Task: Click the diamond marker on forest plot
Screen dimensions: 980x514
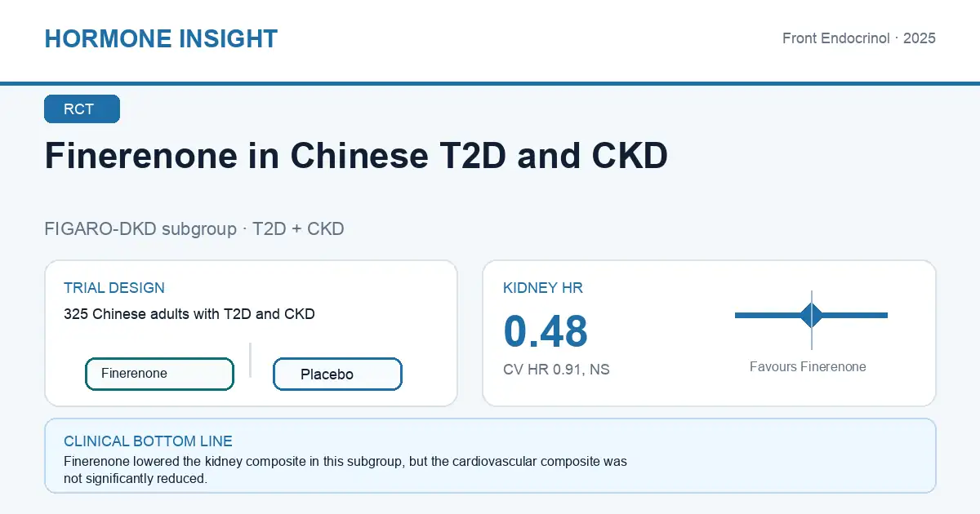Action: pos(812,315)
